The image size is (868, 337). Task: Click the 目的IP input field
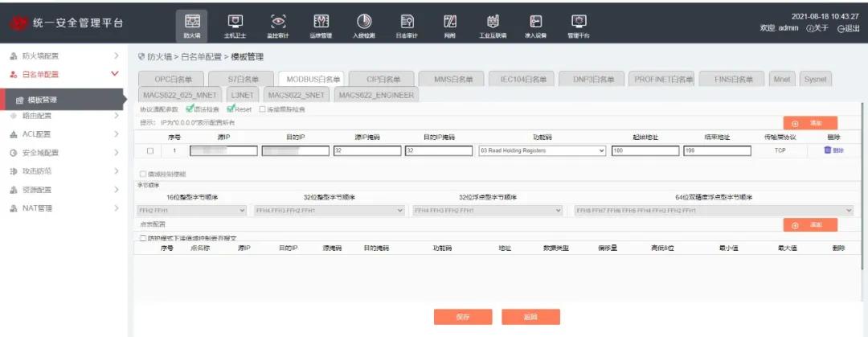pos(296,150)
